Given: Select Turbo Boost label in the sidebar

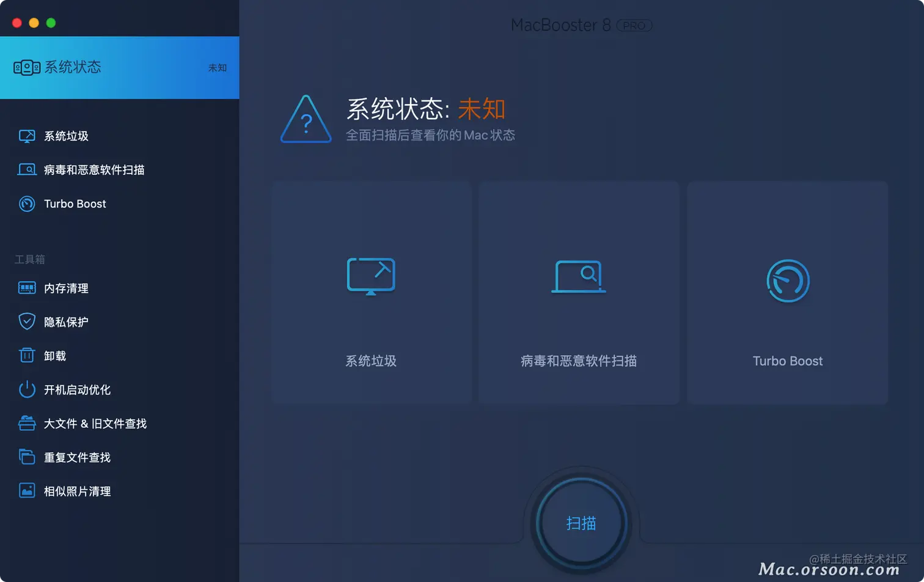Looking at the screenshot, I should pos(75,204).
